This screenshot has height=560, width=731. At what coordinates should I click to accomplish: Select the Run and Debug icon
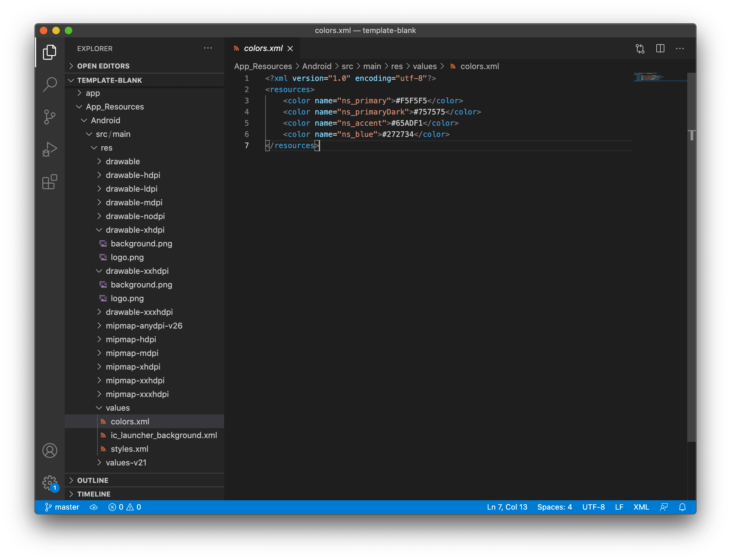click(x=50, y=149)
